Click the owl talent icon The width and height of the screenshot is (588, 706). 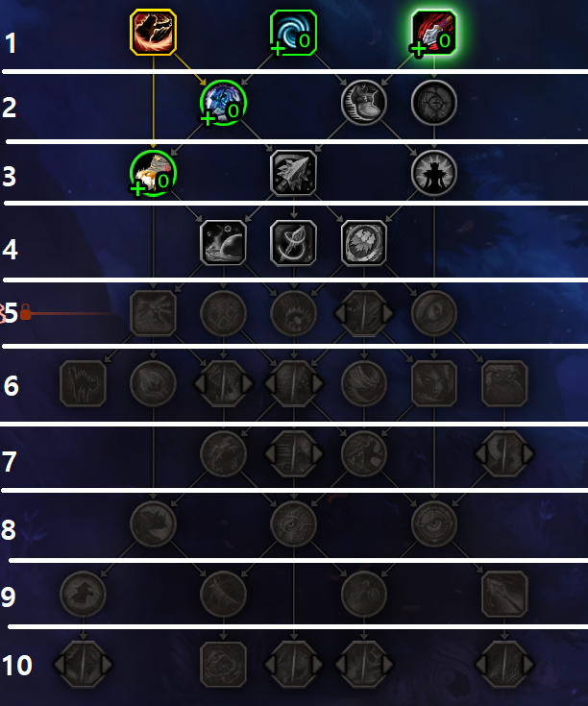tap(504, 383)
